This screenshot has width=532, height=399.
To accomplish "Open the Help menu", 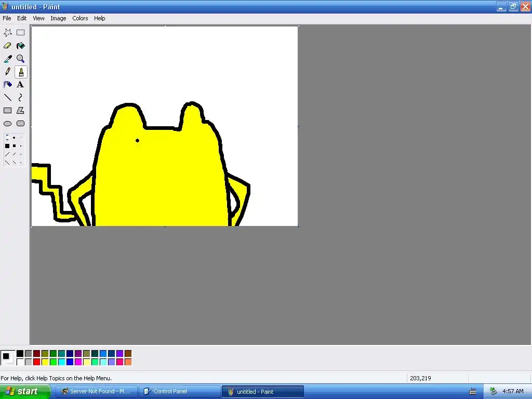I will [x=99, y=18].
